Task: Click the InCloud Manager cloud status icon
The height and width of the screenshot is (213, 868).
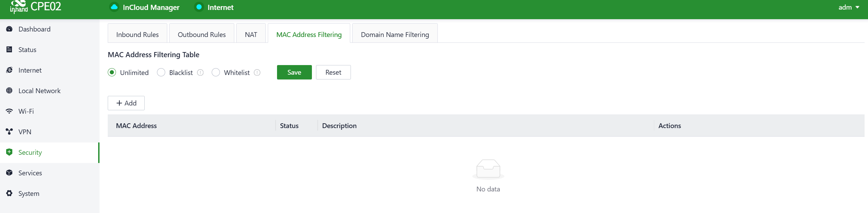Action: click(x=114, y=7)
